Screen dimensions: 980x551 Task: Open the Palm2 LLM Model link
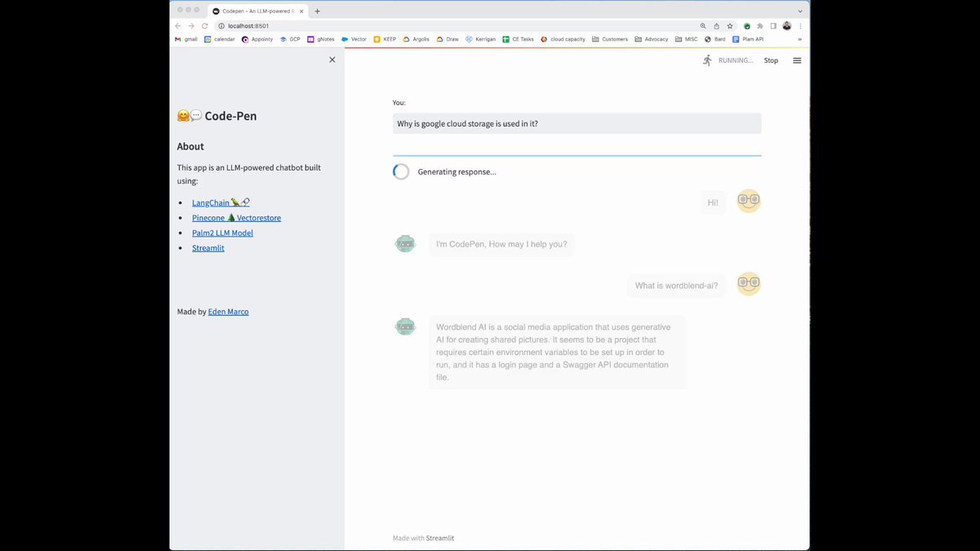(x=222, y=233)
